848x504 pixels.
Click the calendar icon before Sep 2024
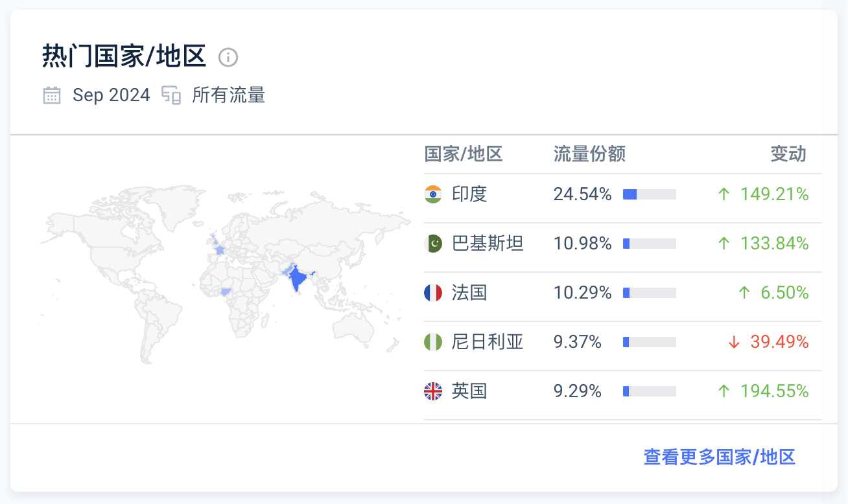point(52,95)
